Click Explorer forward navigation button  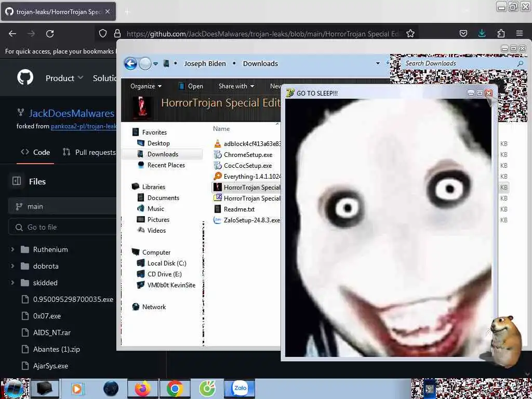tap(145, 63)
